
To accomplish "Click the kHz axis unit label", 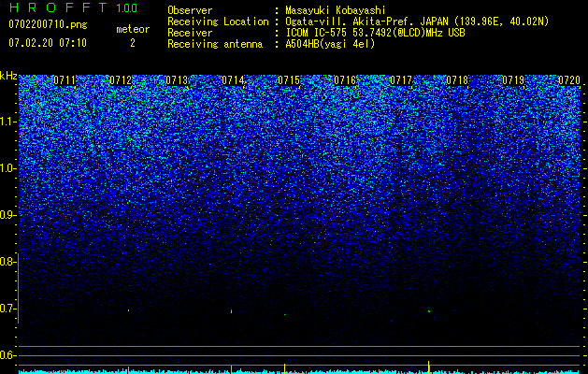I will (x=8, y=76).
